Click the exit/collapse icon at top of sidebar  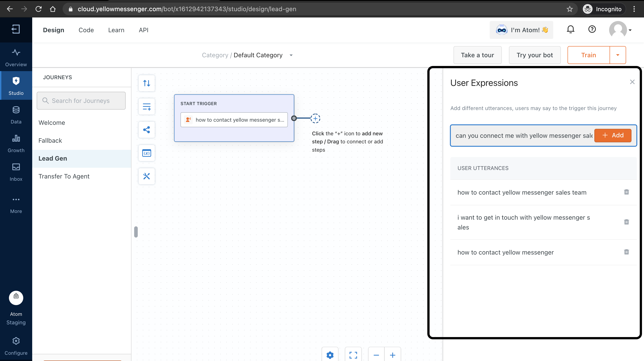click(15, 29)
